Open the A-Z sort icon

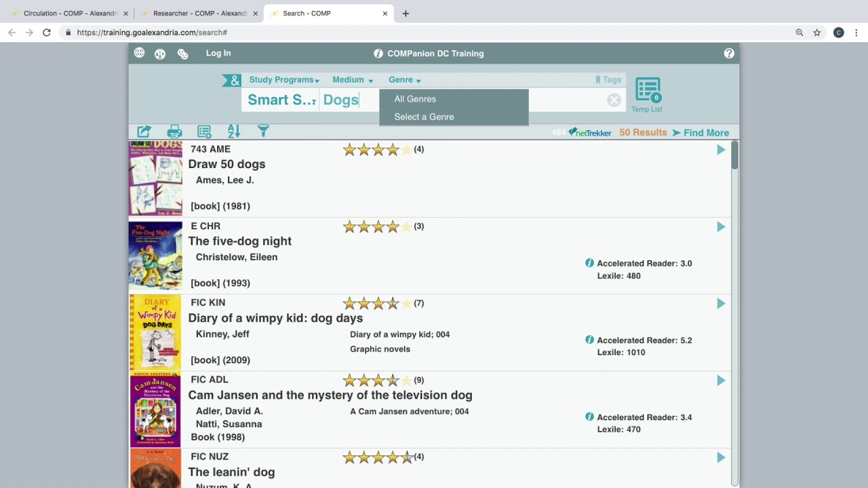click(234, 131)
